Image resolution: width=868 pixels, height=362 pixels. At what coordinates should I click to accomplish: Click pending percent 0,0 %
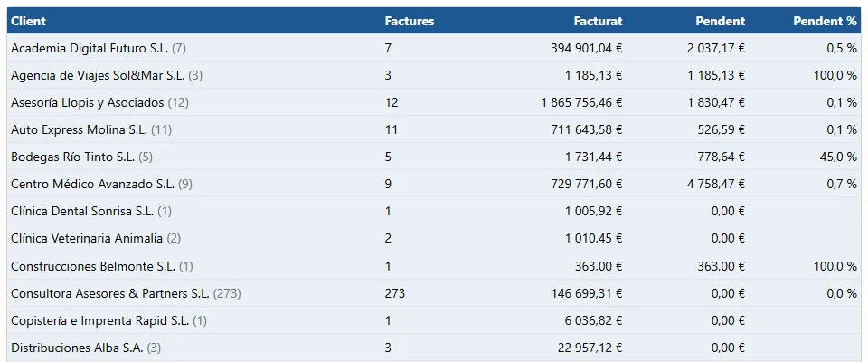click(x=842, y=293)
